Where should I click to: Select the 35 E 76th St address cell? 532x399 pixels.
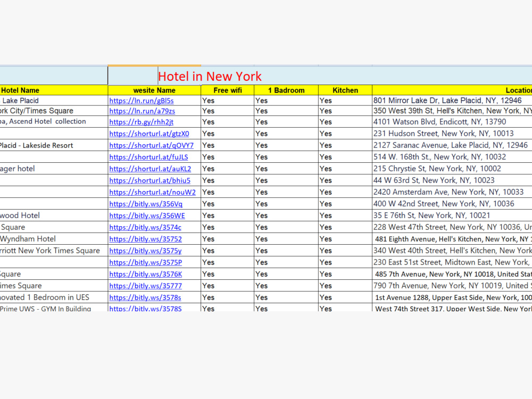pyautogui.click(x=452, y=215)
